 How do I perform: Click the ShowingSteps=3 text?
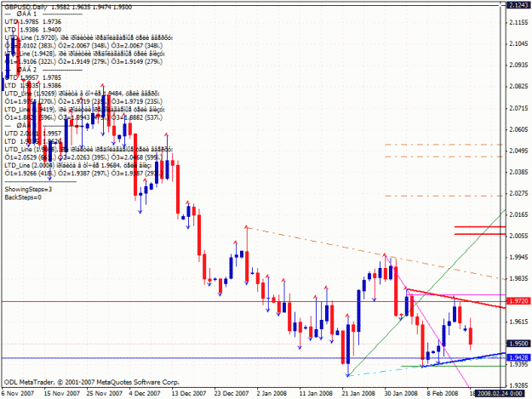tap(28, 189)
